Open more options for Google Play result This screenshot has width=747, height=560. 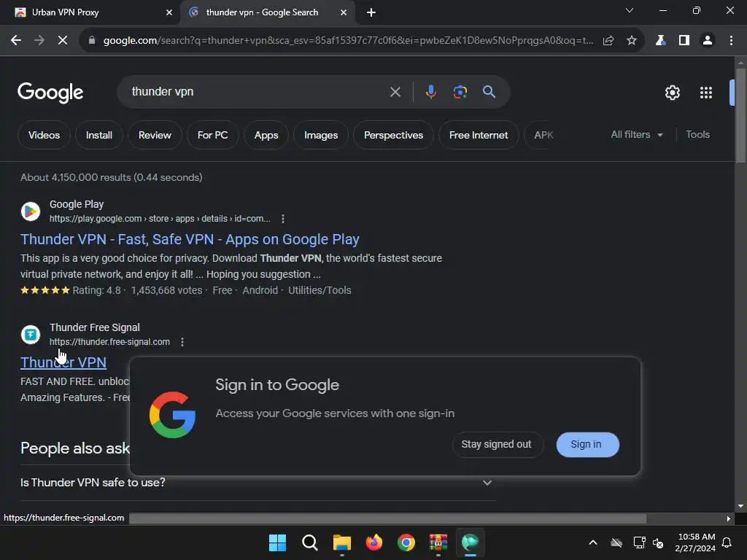283,219
